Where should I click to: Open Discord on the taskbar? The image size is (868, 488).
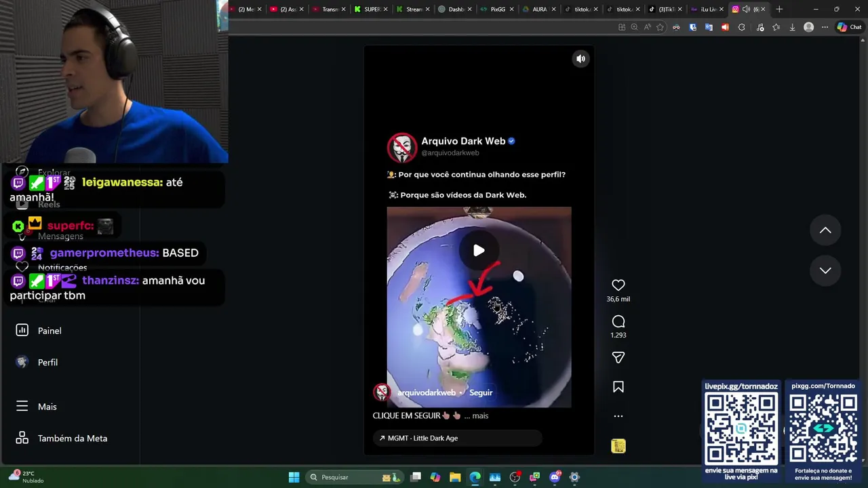tap(555, 477)
